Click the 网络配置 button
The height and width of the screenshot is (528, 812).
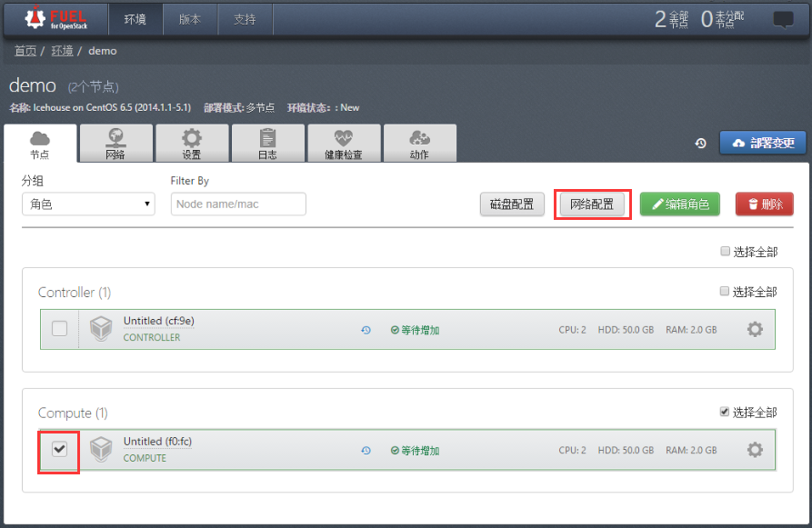tap(592, 204)
